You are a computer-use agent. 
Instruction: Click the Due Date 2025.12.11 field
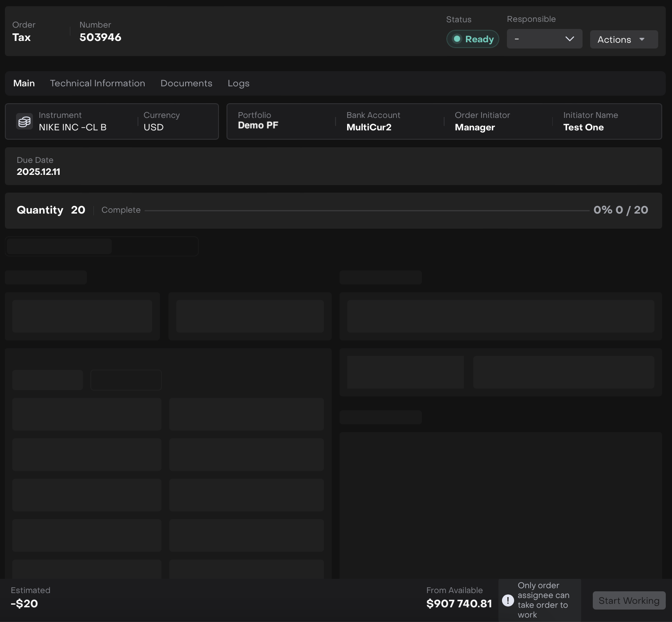tap(38, 172)
